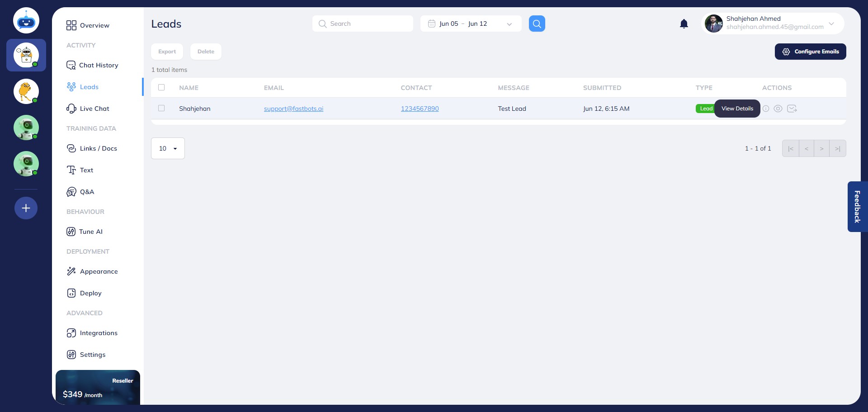Switch to the Leads section
The image size is (868, 412).
coord(89,87)
